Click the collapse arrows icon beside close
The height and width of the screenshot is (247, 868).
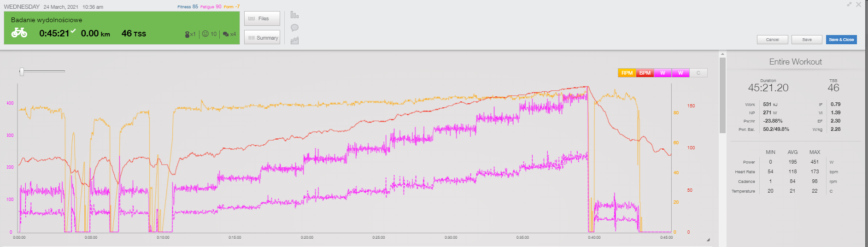849,4
